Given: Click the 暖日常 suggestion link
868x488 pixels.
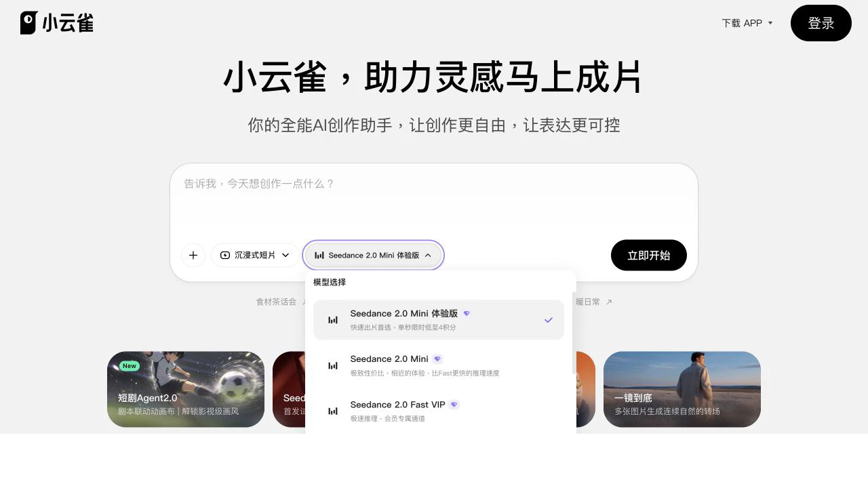Looking at the screenshot, I should 588,302.
